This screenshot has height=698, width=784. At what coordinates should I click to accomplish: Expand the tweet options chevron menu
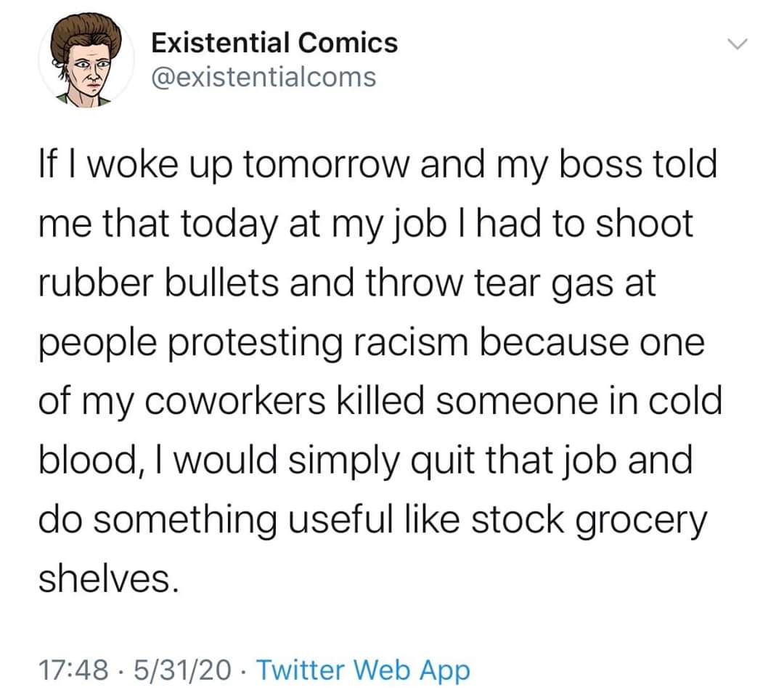738,45
